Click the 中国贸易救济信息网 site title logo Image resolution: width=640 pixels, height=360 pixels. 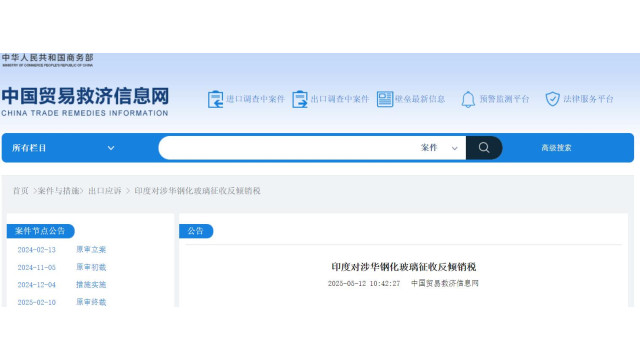point(85,102)
